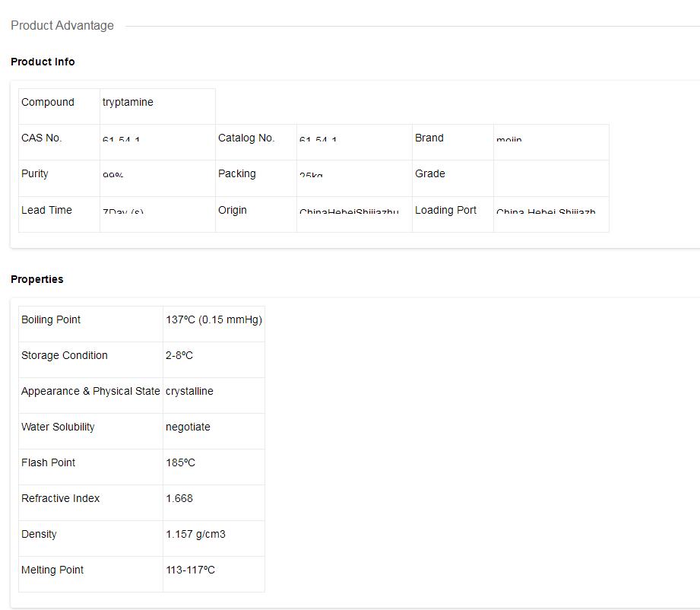Click the Catalog No. label
This screenshot has height=610, width=700.
click(246, 138)
